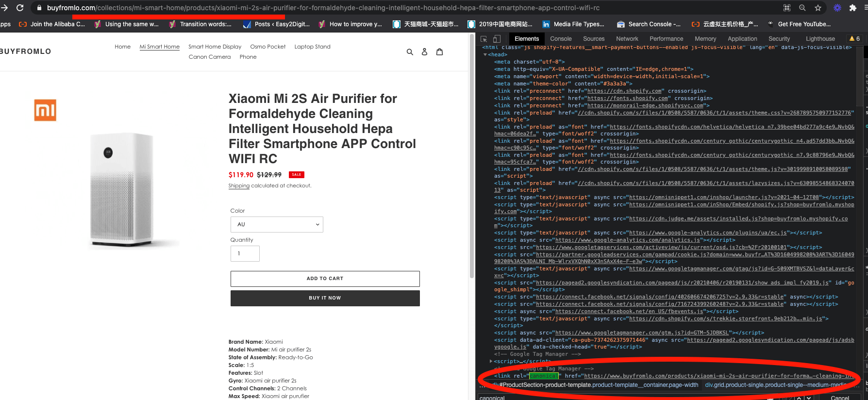Click the cdn.shopify.com preconnect href link
This screenshot has height=400, width=868.
coord(625,91)
